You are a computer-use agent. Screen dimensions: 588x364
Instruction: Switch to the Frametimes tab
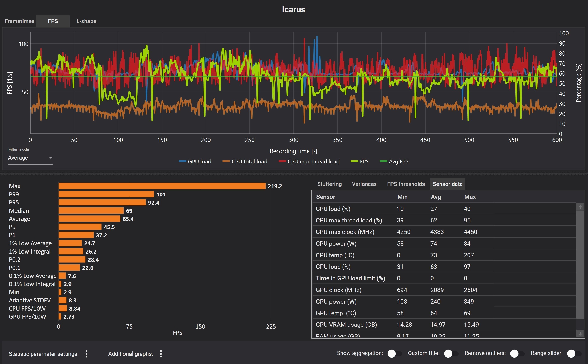coord(20,21)
